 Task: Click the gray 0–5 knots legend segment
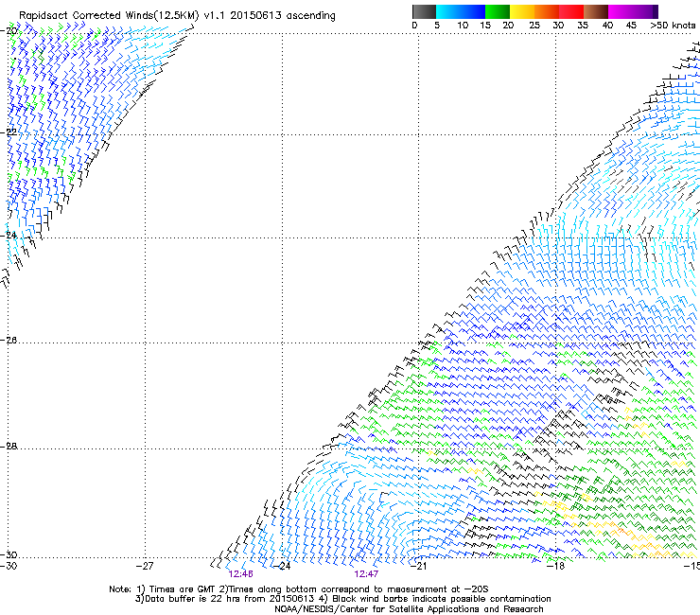(424, 11)
